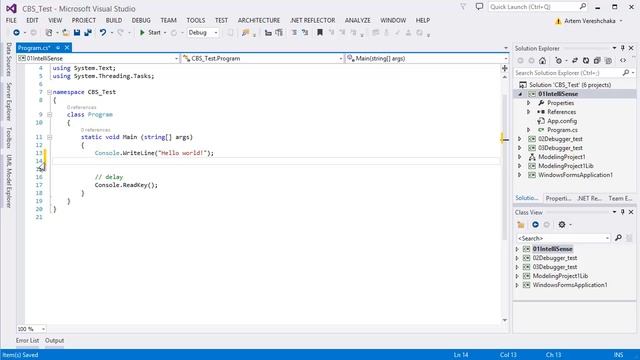Viewport: 640px width, 360px height.
Task: Select App.config in Solution Explorer
Action: pyautogui.click(x=562, y=121)
